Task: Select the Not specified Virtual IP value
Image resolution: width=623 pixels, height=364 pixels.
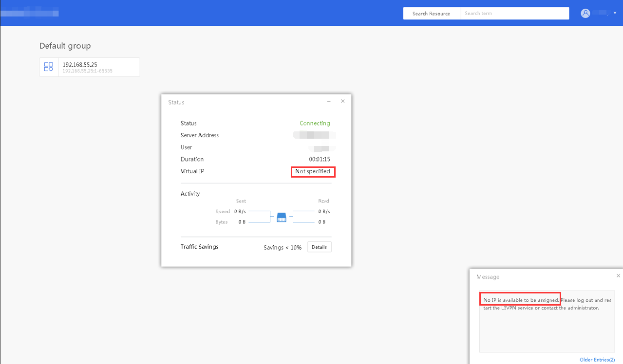Action: coord(313,171)
